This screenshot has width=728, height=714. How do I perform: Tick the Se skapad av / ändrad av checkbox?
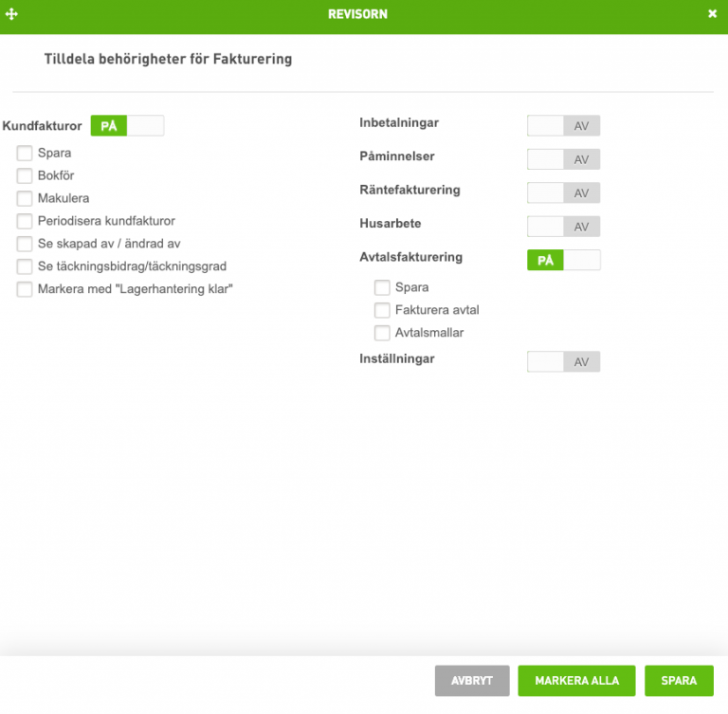[x=25, y=244]
